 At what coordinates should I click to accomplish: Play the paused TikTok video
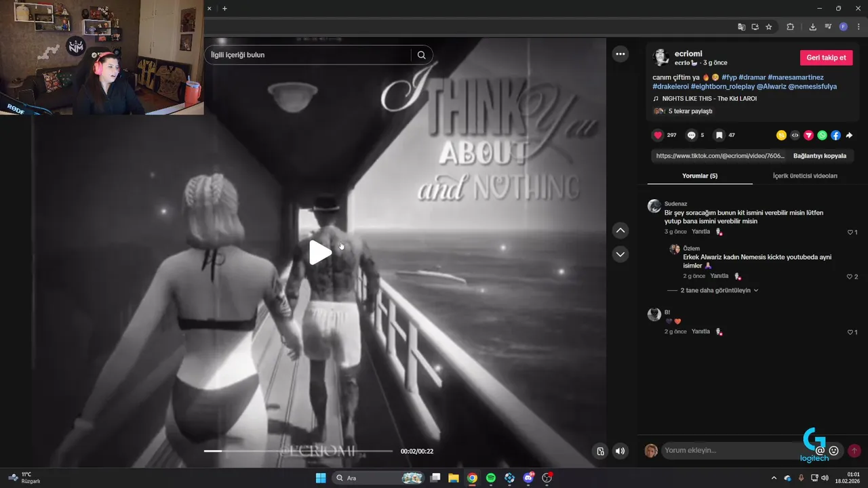pos(320,253)
